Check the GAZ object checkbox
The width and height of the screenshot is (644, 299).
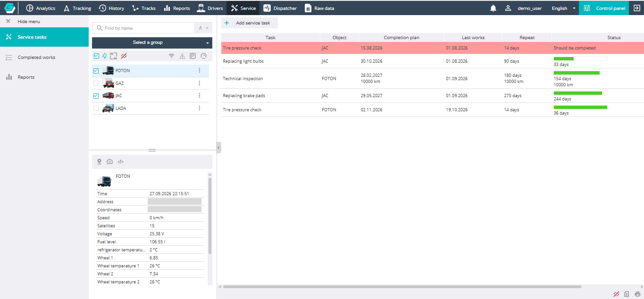[x=96, y=83]
